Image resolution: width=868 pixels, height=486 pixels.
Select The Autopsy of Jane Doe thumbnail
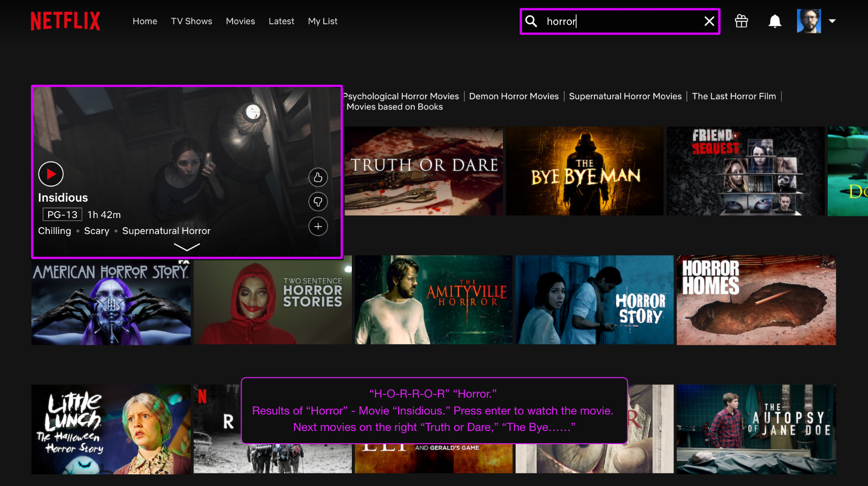(x=756, y=429)
